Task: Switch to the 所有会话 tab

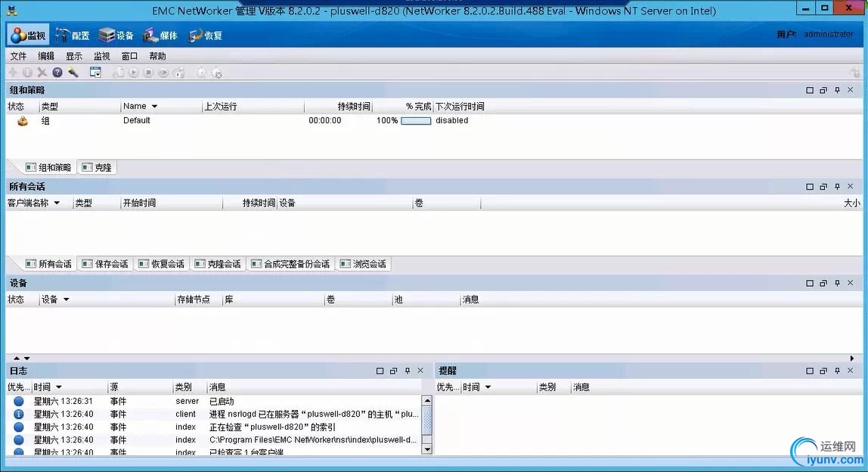Action: pyautogui.click(x=48, y=264)
